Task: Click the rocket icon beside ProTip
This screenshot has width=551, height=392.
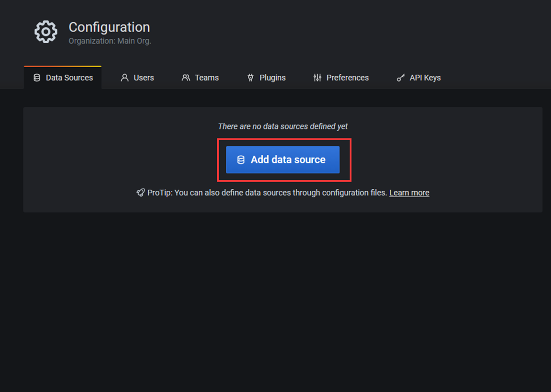Action: tap(141, 193)
